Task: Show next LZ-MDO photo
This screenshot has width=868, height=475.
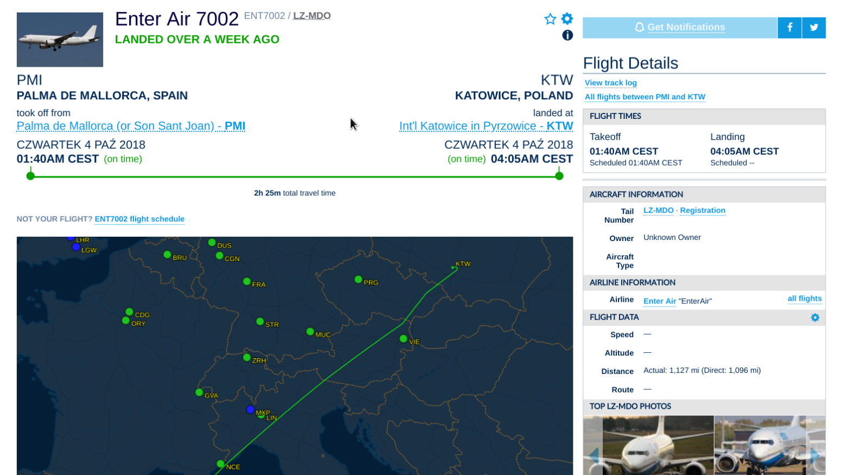Action: click(815, 455)
